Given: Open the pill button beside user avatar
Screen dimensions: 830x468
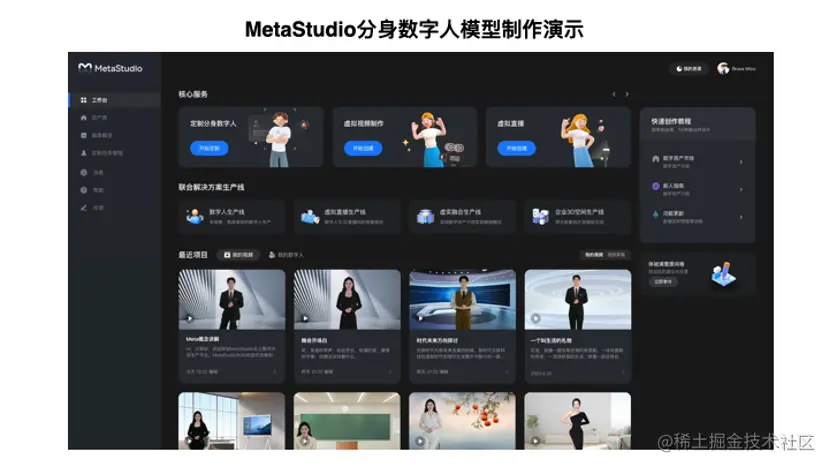Looking at the screenshot, I should click(689, 69).
